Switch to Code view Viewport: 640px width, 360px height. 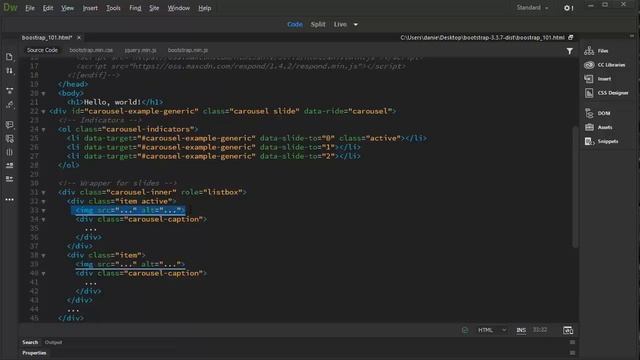[295, 24]
